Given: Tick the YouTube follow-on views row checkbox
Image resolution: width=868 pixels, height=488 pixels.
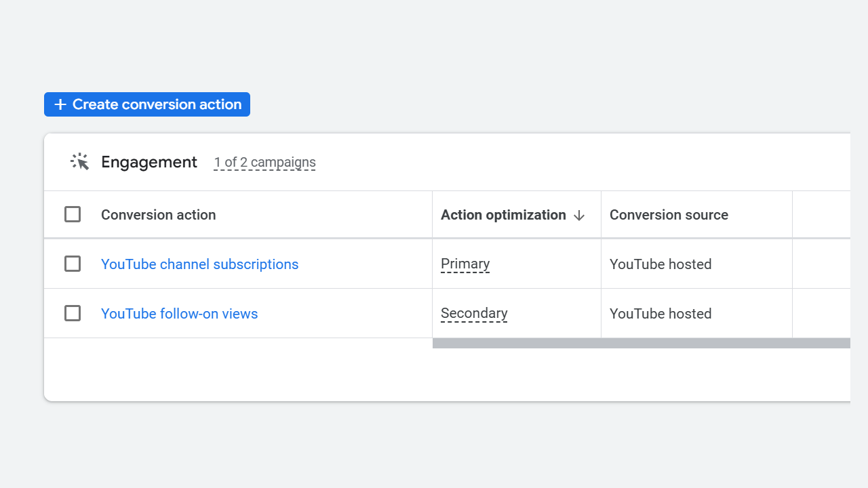Looking at the screenshot, I should click(73, 313).
